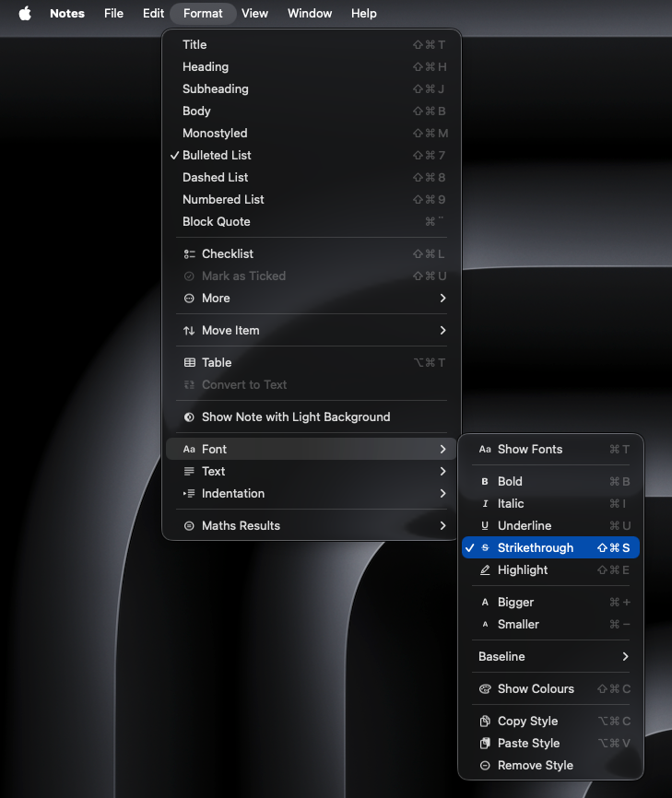
Task: Click the Highlight pen icon
Action: [485, 570]
